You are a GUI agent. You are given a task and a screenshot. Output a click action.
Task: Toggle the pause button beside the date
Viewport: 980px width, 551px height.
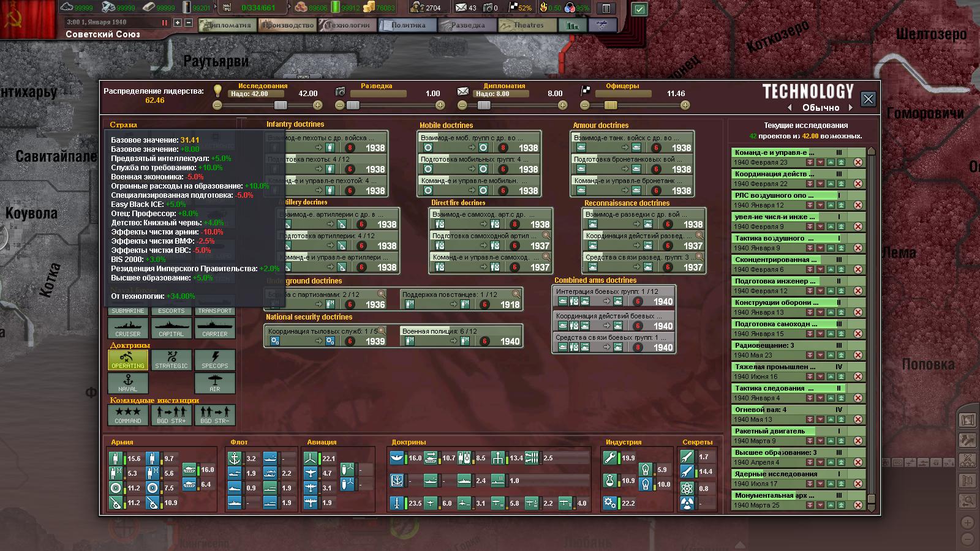164,23
